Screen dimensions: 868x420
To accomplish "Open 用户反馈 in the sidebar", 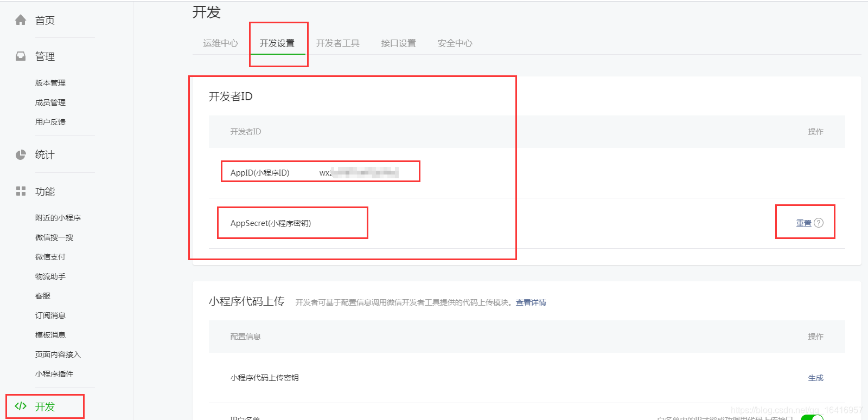I will point(50,122).
